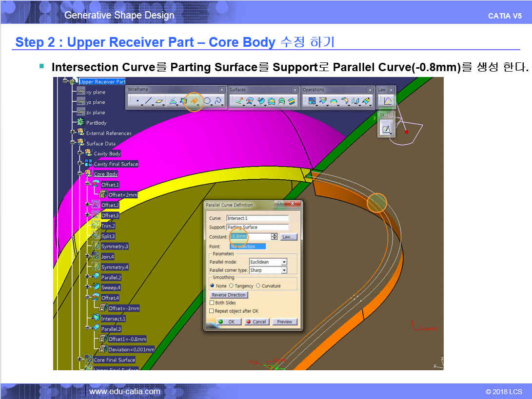Enable the Both Sides checkbox
This screenshot has width=532, height=399.
[x=211, y=303]
